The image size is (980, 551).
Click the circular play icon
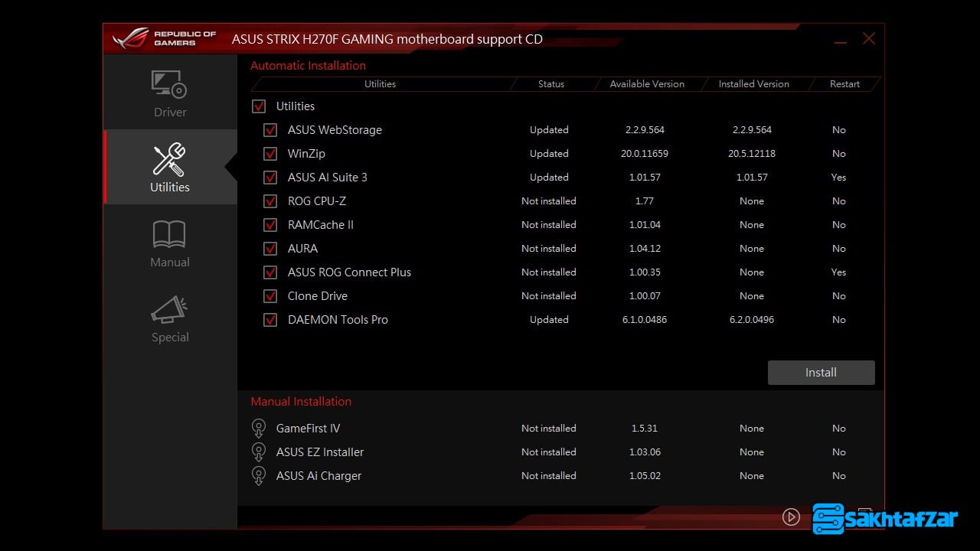tap(791, 517)
